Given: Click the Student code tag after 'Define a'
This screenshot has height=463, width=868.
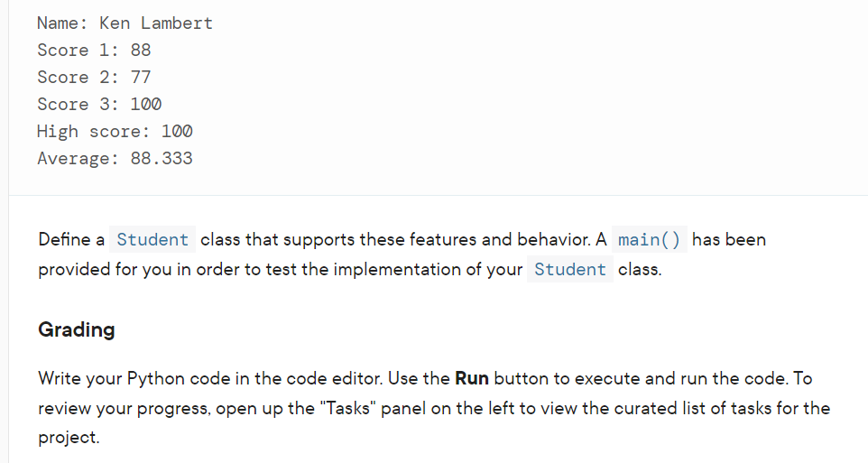Looking at the screenshot, I should (152, 240).
